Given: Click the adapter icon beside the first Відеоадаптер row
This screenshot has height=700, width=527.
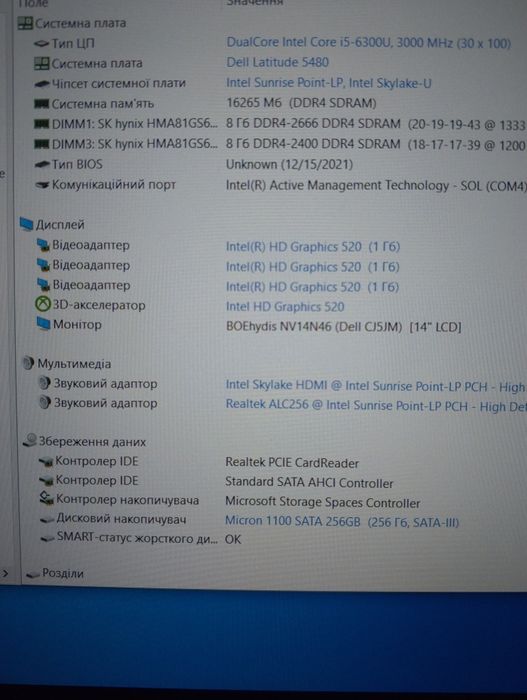Looking at the screenshot, I should tap(43, 245).
